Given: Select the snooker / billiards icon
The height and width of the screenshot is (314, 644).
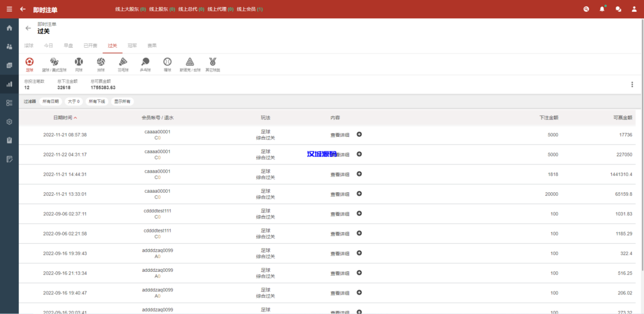Looking at the screenshot, I should pyautogui.click(x=189, y=62).
